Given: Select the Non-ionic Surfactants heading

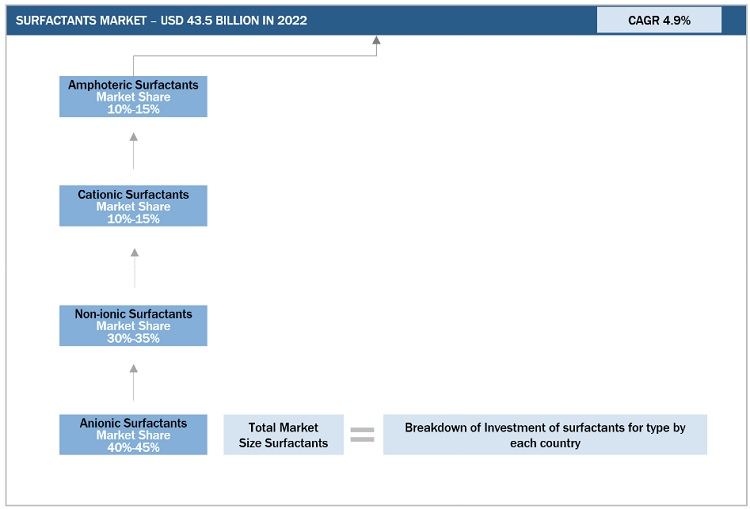Looking at the screenshot, I should (133, 314).
